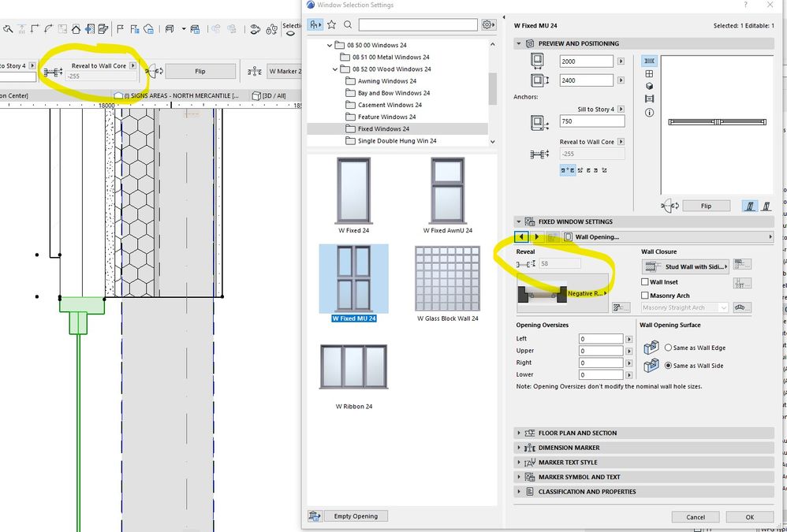Open the library search settings gear
Image resolution: width=787 pixels, height=532 pixels.
point(486,24)
